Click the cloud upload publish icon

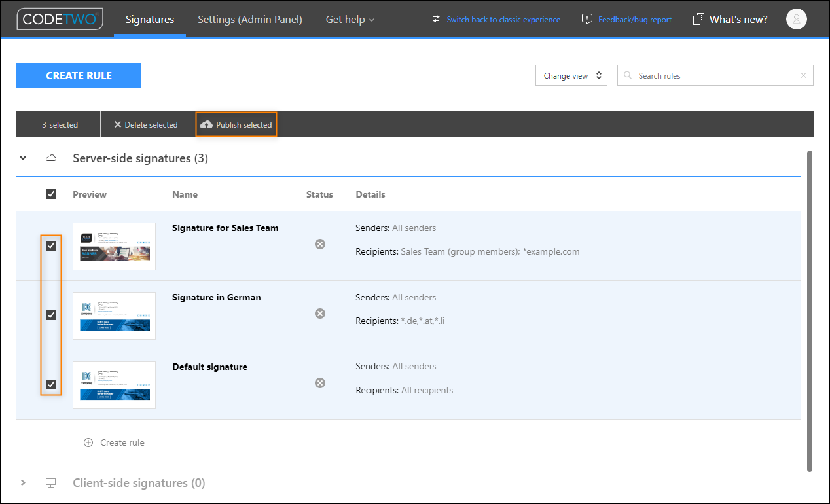(x=206, y=124)
